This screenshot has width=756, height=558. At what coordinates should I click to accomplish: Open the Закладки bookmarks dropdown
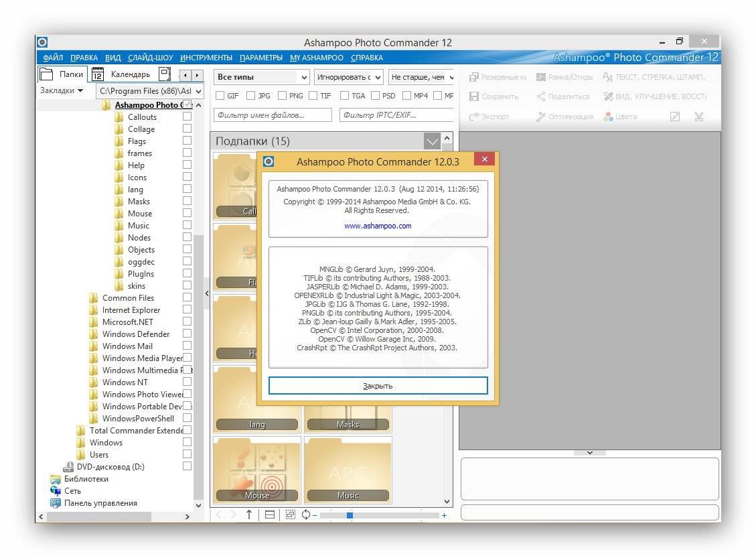tap(61, 90)
